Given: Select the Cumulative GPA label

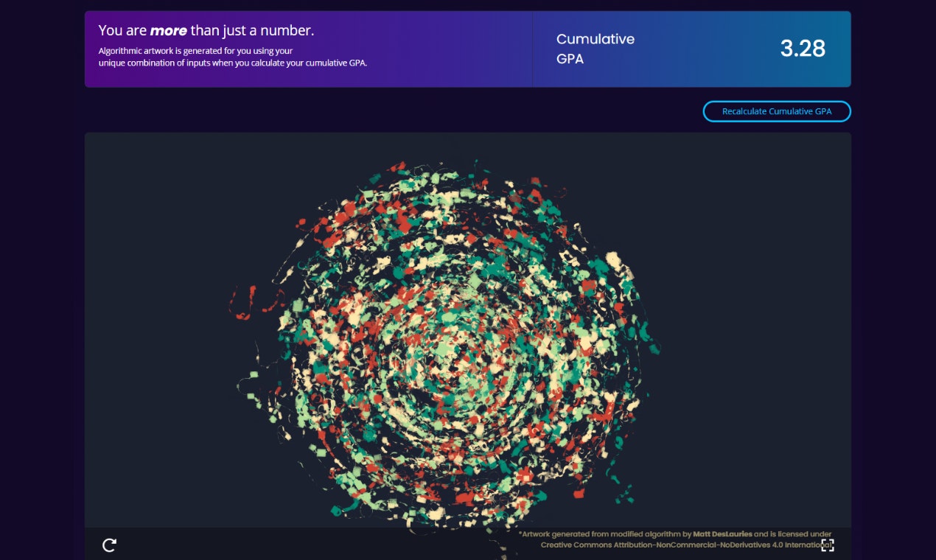Looking at the screenshot, I should (595, 49).
